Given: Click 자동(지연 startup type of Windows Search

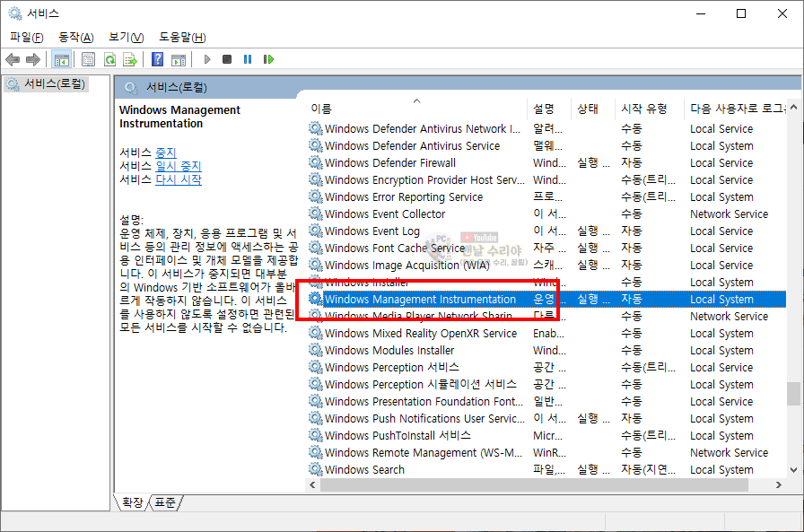Looking at the screenshot, I should click(648, 469).
